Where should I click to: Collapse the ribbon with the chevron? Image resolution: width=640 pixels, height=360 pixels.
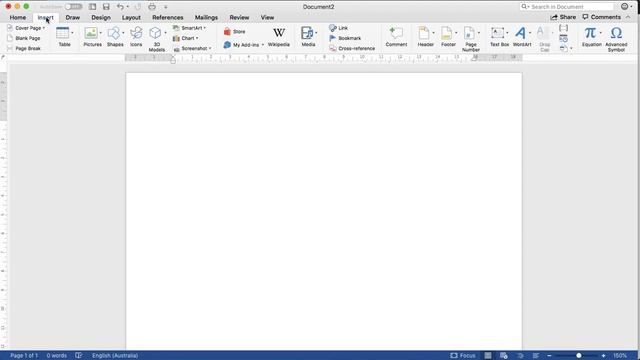pos(628,17)
